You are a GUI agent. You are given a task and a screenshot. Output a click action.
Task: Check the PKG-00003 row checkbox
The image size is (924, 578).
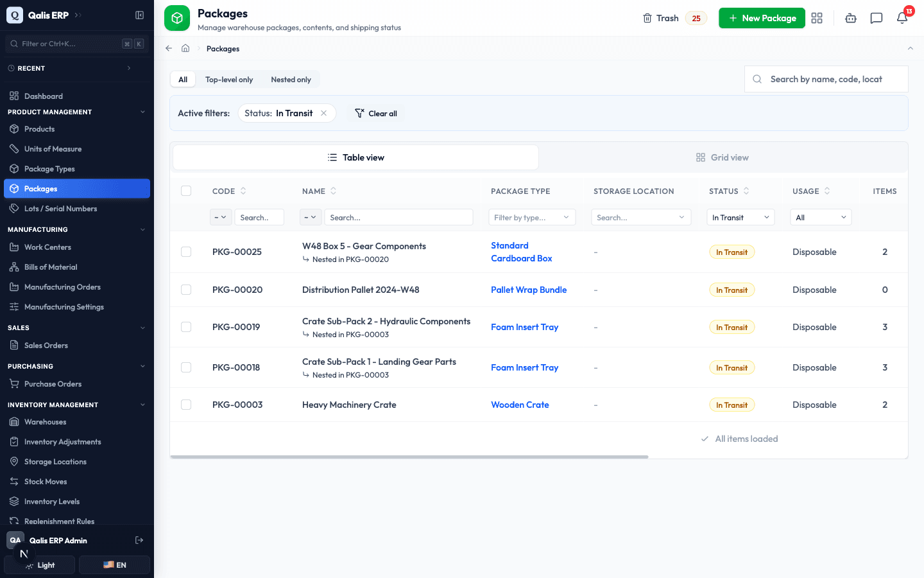point(186,405)
